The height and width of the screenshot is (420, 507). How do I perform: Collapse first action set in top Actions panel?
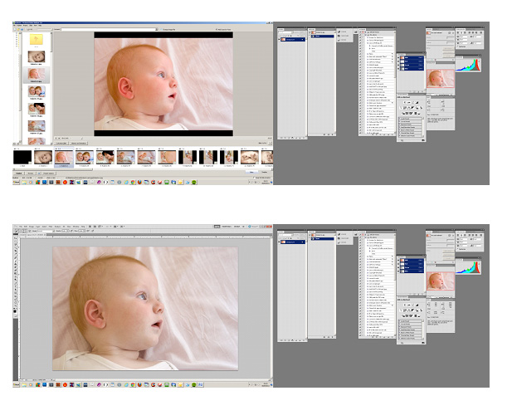(x=365, y=32)
